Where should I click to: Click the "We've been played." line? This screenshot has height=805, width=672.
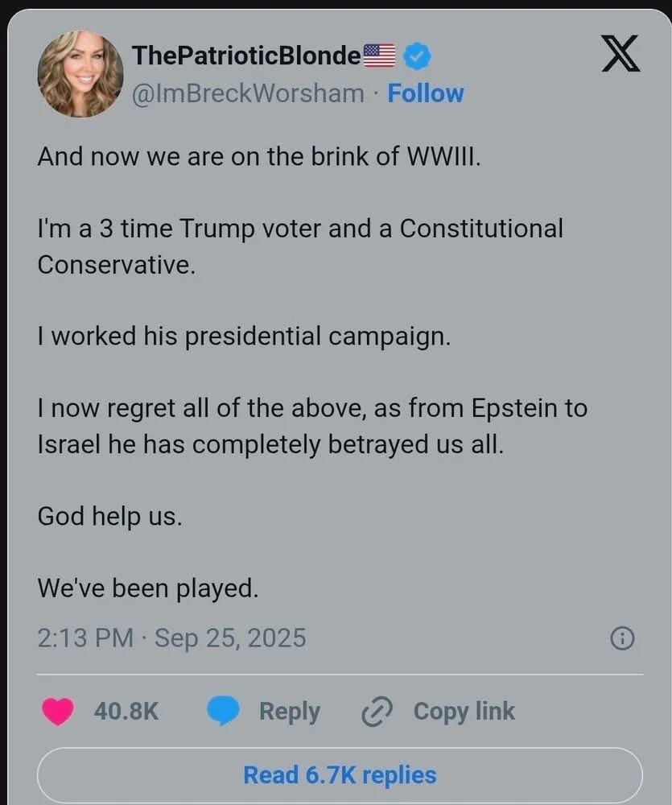148,588
